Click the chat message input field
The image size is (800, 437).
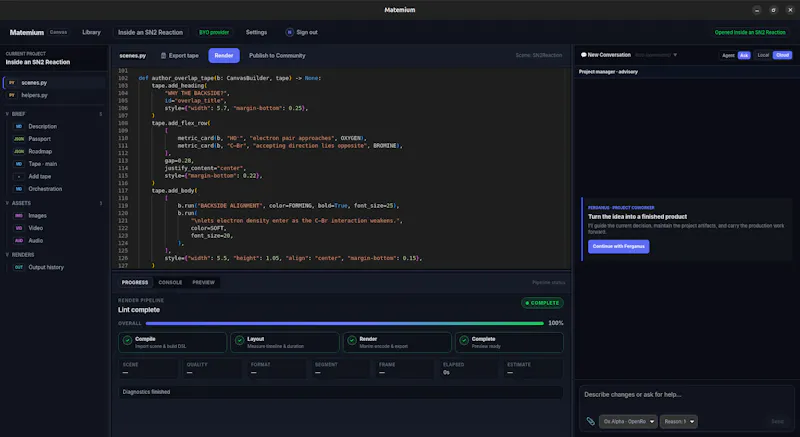click(686, 395)
